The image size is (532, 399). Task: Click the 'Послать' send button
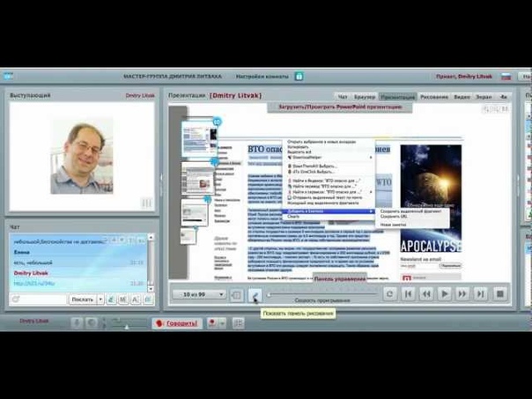83,299
